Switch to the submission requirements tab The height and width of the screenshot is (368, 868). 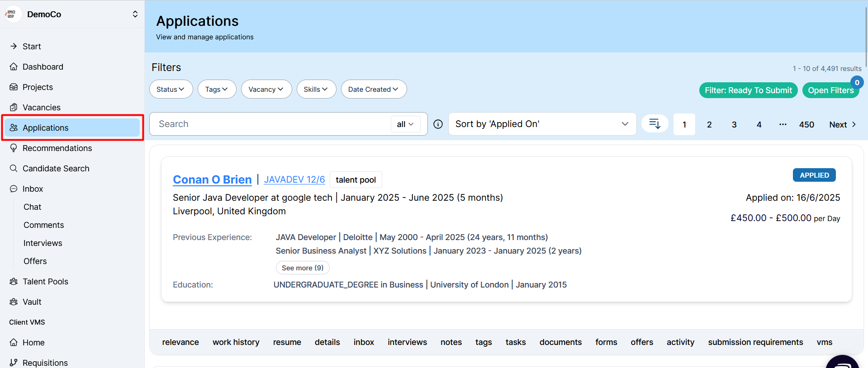pyautogui.click(x=755, y=342)
